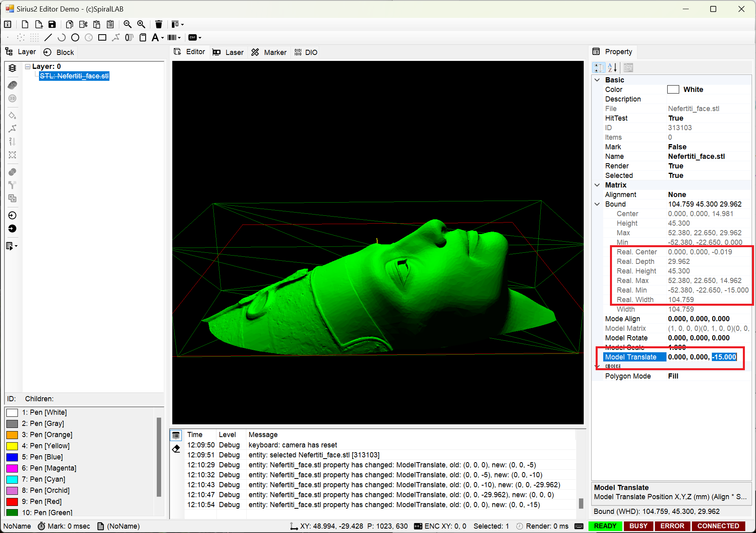Screen dimensions: 756x533
Task: Open the Barcode tool dropdown arrow
Action: click(179, 38)
